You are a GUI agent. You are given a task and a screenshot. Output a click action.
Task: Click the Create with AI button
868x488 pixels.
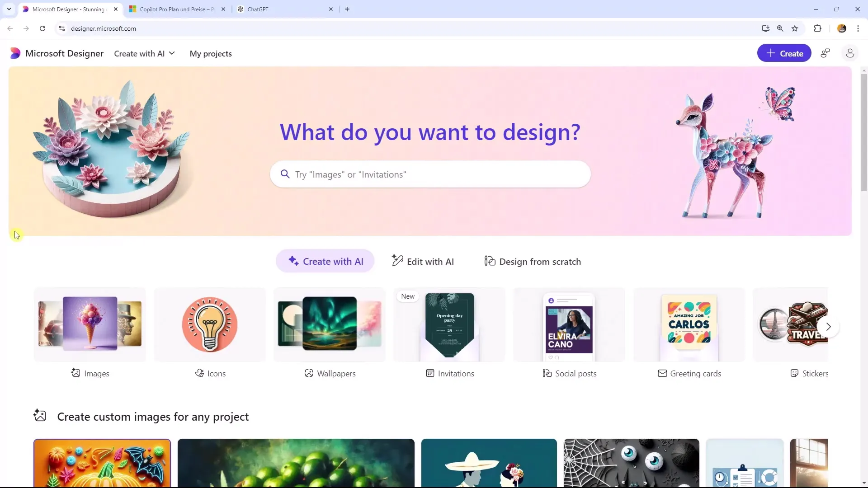[325, 261]
